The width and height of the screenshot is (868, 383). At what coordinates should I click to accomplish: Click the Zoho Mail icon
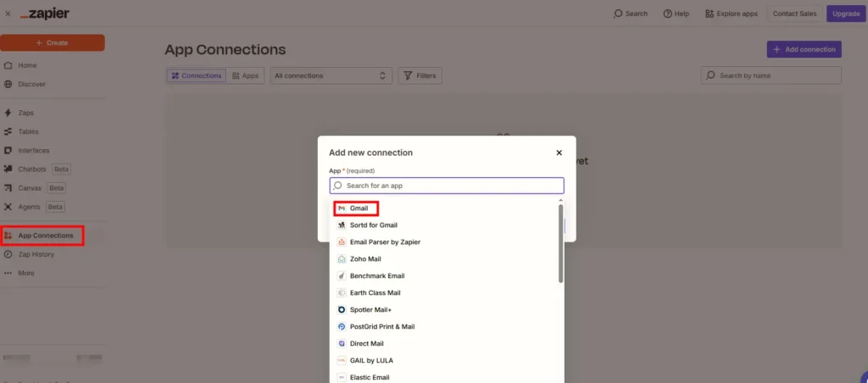[342, 259]
